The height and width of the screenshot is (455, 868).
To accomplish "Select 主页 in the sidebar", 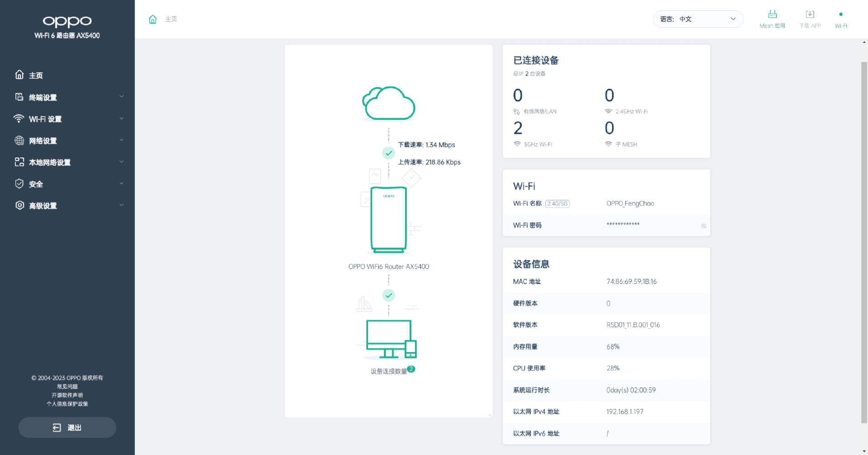I will [x=36, y=75].
